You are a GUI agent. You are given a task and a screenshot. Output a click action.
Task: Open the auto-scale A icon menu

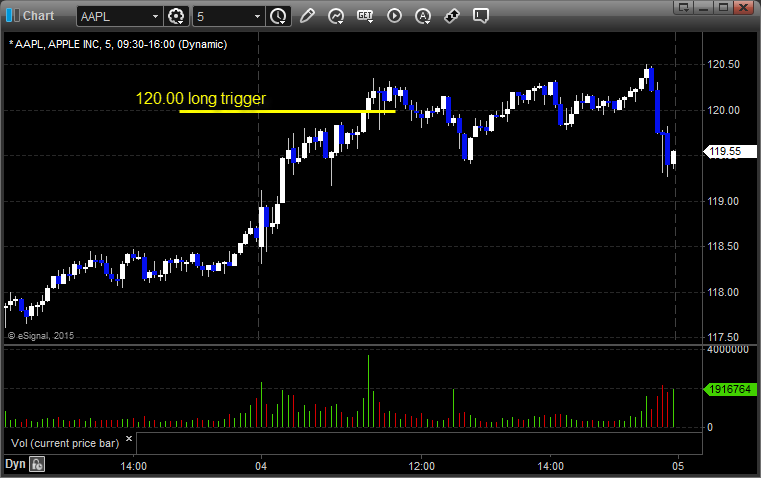423,16
